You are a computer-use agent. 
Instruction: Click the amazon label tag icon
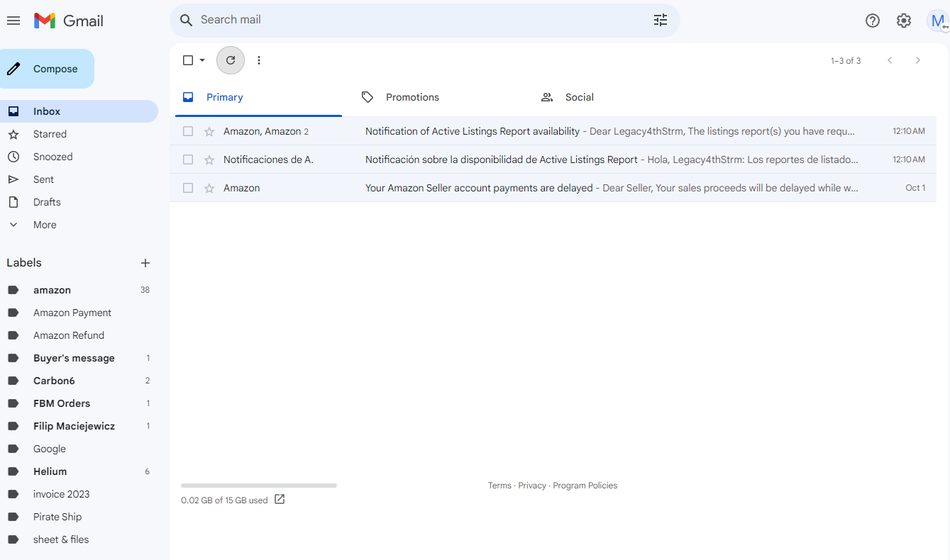pos(13,290)
